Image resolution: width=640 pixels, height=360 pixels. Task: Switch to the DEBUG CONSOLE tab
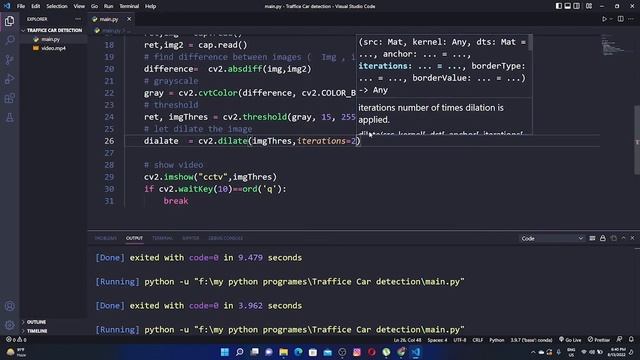226,238
